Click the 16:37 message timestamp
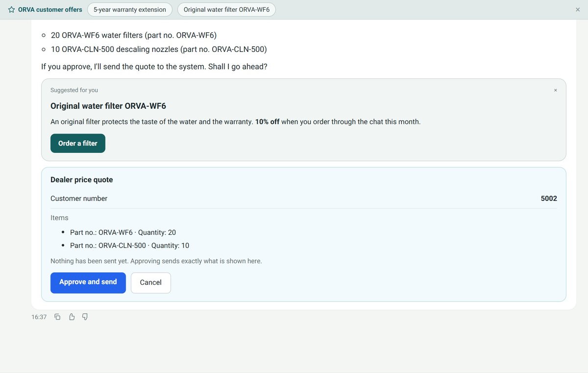Image resolution: width=588 pixels, height=373 pixels. click(39, 317)
